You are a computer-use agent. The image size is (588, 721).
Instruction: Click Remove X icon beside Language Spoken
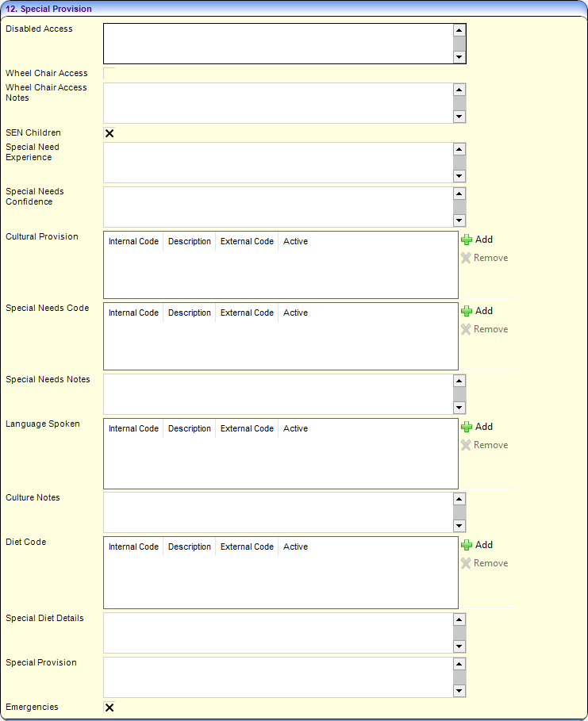point(466,445)
